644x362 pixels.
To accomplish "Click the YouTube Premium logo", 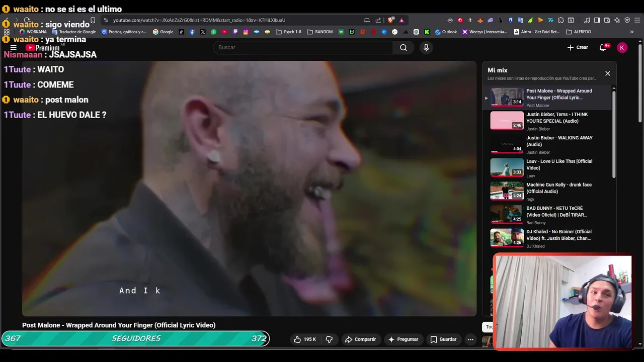I will (43, 48).
